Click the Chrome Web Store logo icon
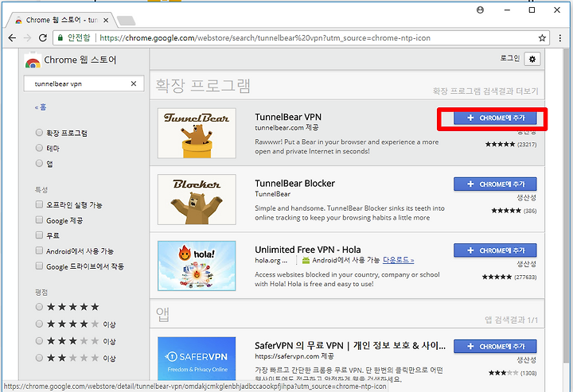573x392 pixels. pyautogui.click(x=33, y=60)
